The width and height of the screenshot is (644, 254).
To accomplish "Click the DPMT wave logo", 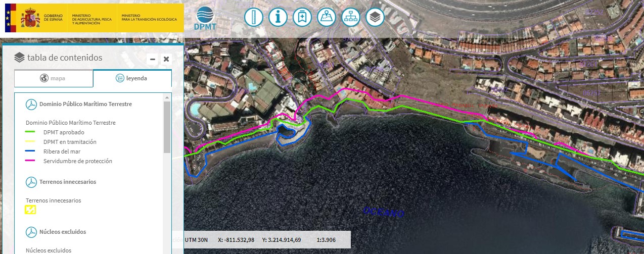I will (x=205, y=19).
